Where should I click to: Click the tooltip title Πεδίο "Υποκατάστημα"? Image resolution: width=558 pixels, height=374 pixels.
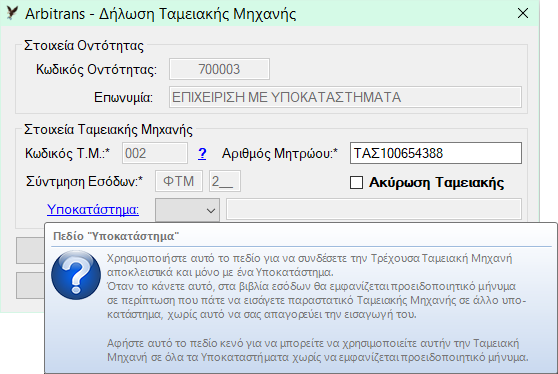pyautogui.click(x=116, y=236)
